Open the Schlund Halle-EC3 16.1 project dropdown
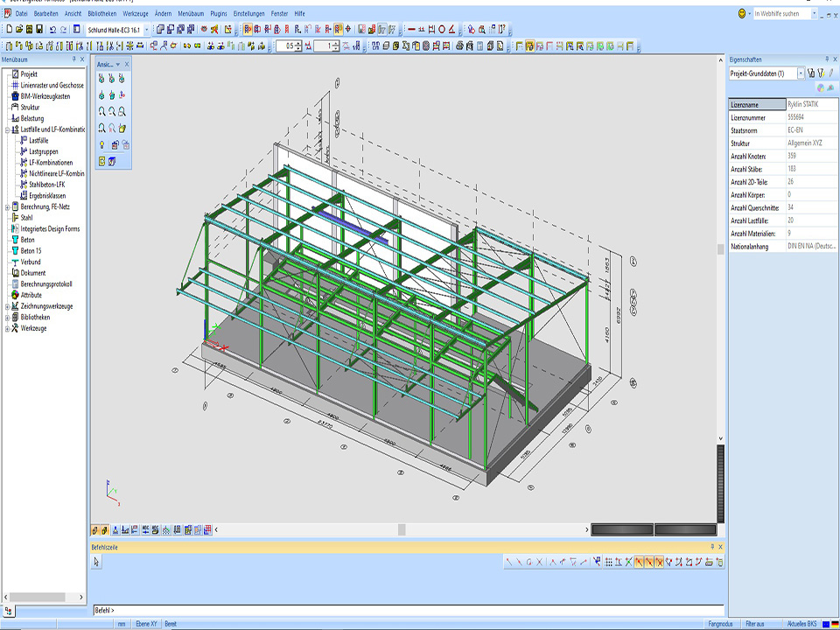 point(147,29)
